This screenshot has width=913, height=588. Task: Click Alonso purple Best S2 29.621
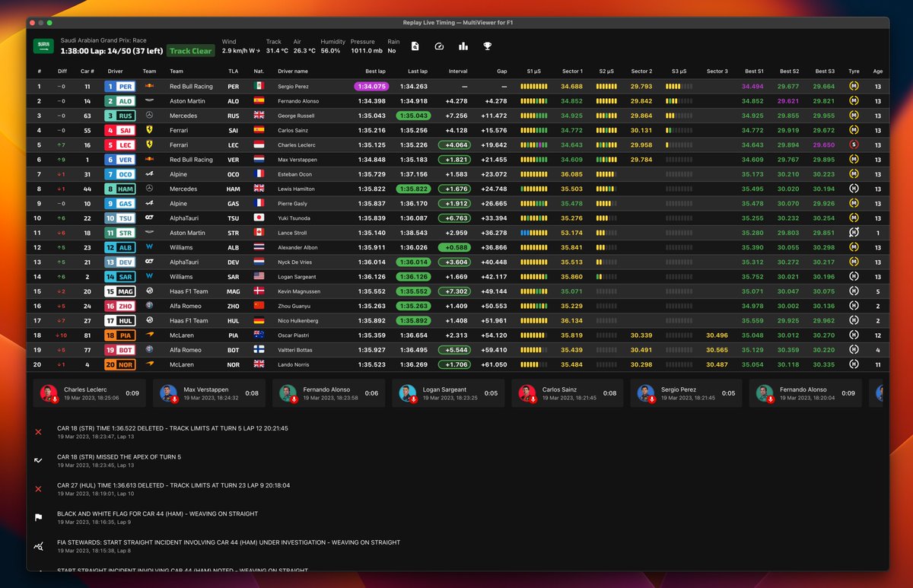click(789, 101)
